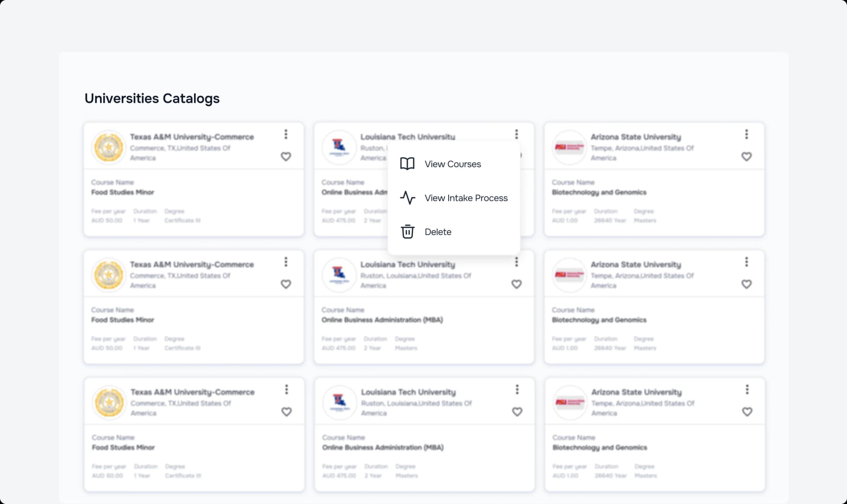Favorite the Biotechnology and Genomics course card
Screen dimensions: 847x504
[746, 157]
